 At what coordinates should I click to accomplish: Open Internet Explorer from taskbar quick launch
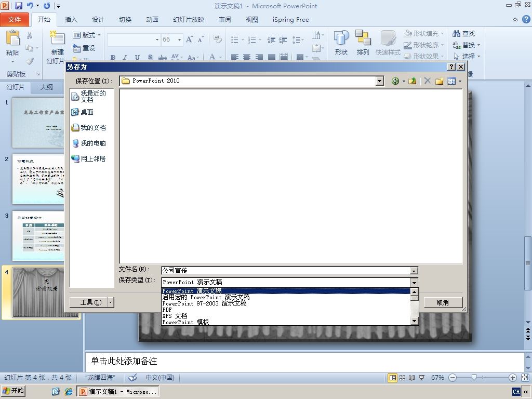(x=68, y=392)
